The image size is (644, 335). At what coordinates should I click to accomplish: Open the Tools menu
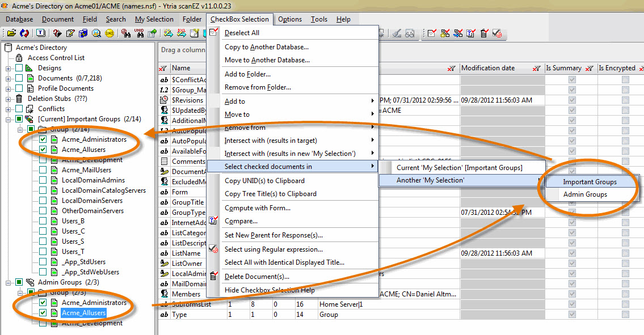pos(319,19)
